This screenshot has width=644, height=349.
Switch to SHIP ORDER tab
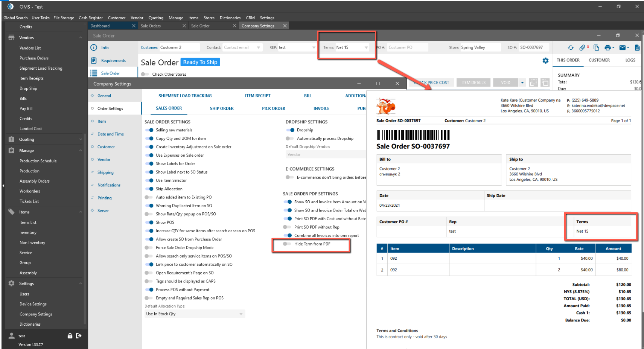click(222, 108)
